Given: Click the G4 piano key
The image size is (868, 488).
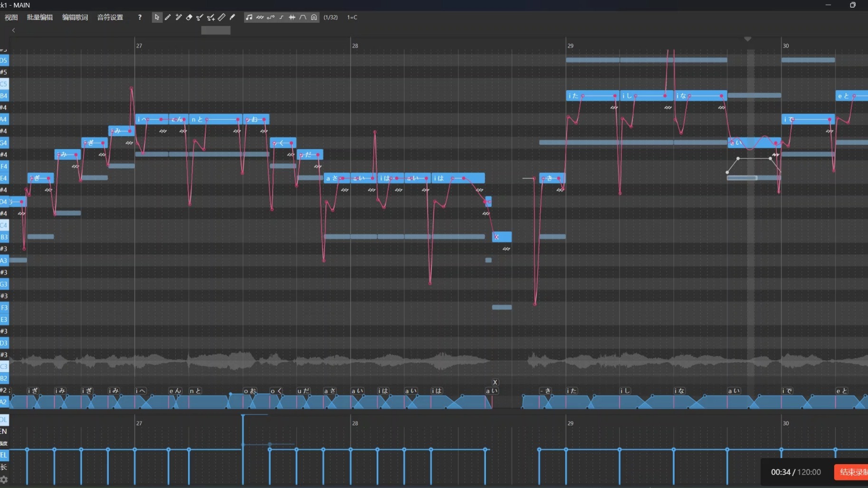Looking at the screenshot, I should [4, 143].
